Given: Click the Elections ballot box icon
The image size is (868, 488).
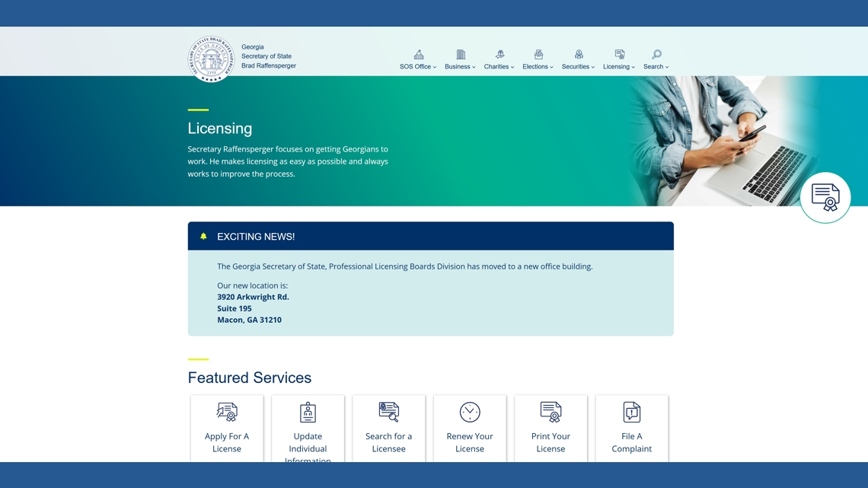Looking at the screenshot, I should click(538, 54).
